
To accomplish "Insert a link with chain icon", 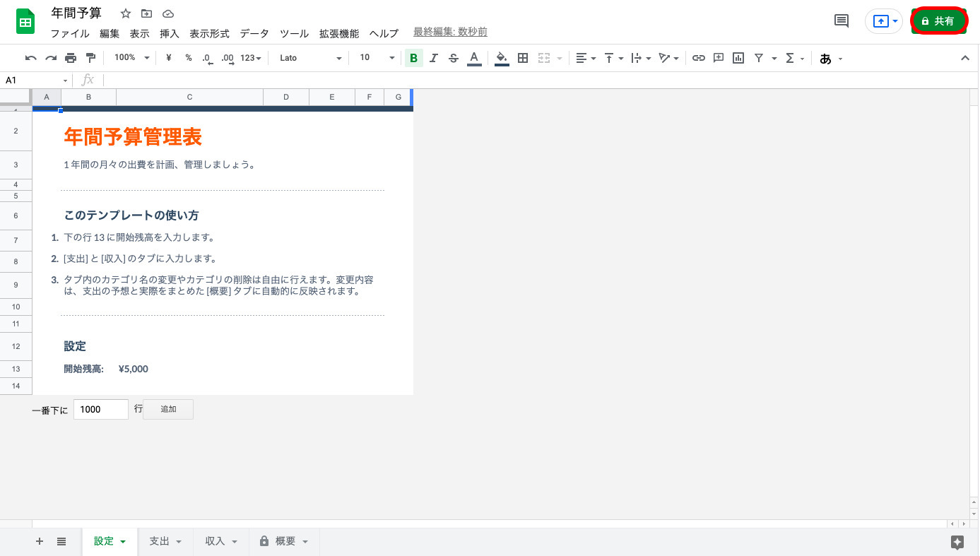I will pos(699,58).
